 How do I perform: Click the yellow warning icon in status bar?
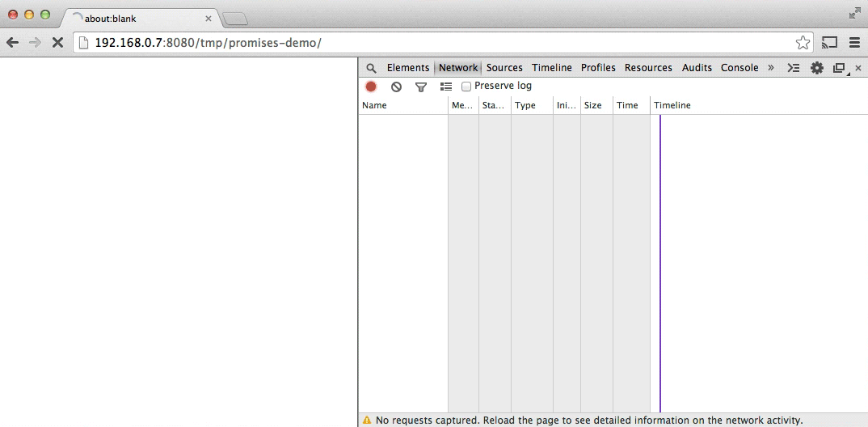click(367, 421)
